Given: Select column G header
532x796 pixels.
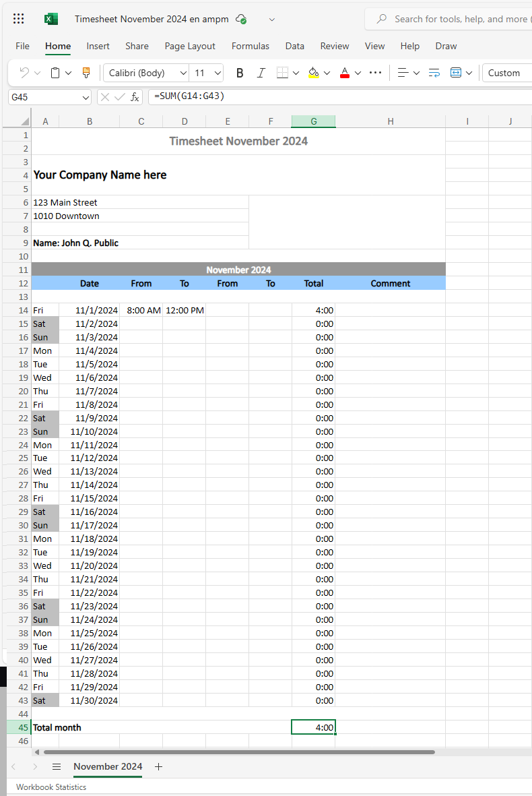Looking at the screenshot, I should [x=313, y=121].
